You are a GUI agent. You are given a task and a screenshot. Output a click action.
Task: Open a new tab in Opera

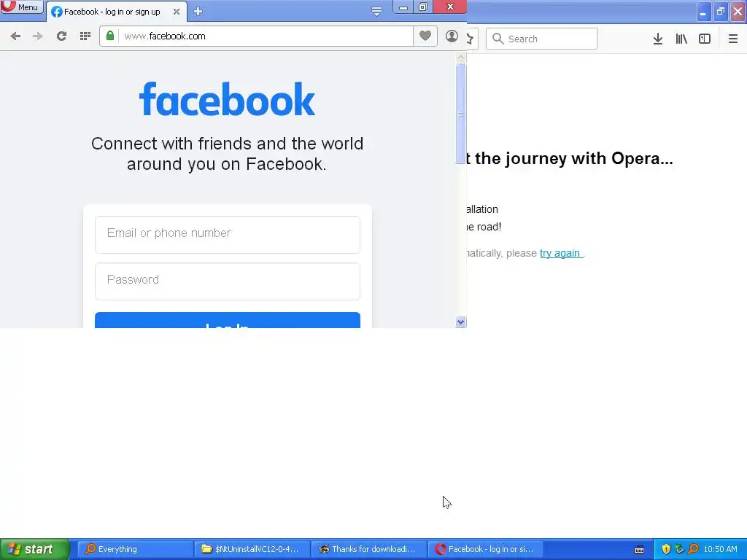coord(198,12)
